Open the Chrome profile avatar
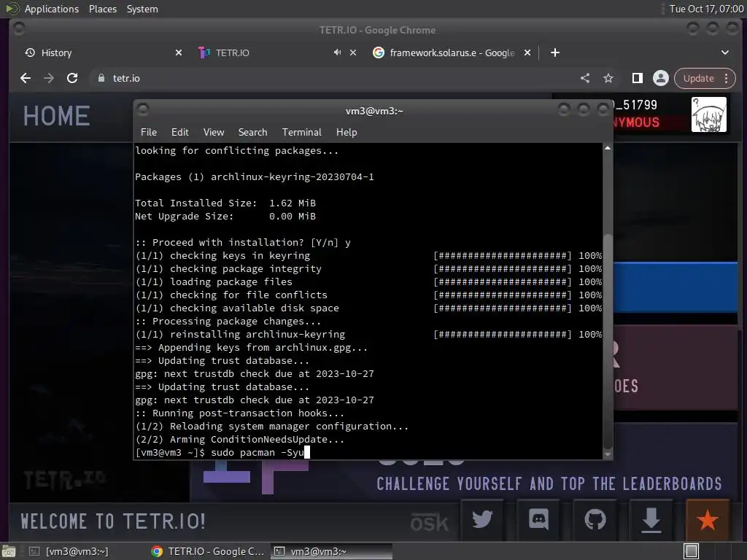This screenshot has width=747, height=560. pyautogui.click(x=661, y=78)
